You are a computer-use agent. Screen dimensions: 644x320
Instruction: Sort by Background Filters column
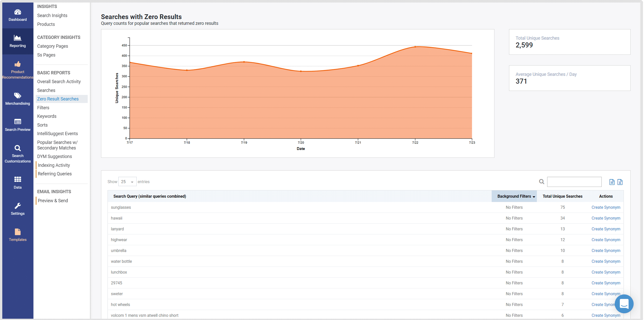514,196
